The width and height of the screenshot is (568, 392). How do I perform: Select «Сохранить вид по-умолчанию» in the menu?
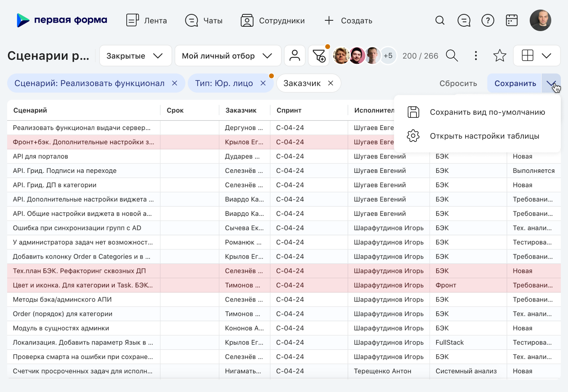(487, 112)
